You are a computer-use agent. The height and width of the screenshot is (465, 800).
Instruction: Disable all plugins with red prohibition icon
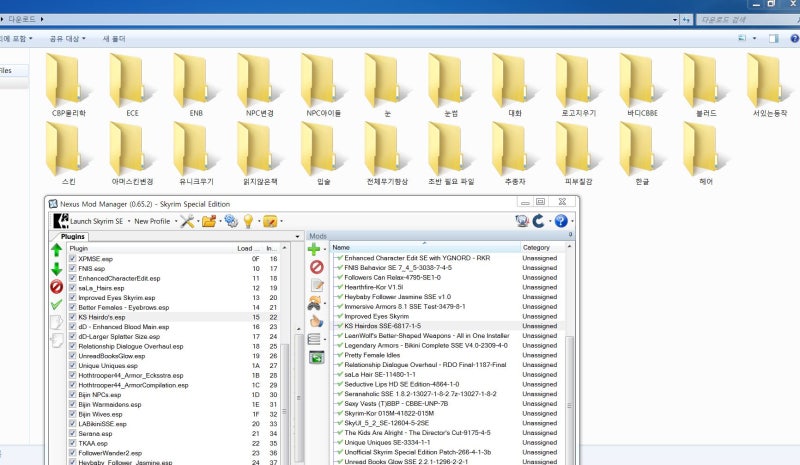[x=57, y=287]
